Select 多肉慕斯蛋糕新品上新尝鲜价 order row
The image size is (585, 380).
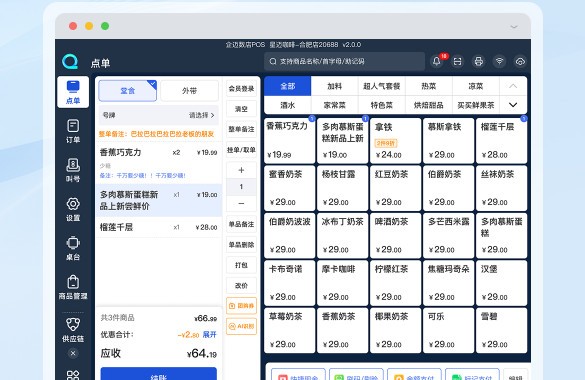[159, 200]
